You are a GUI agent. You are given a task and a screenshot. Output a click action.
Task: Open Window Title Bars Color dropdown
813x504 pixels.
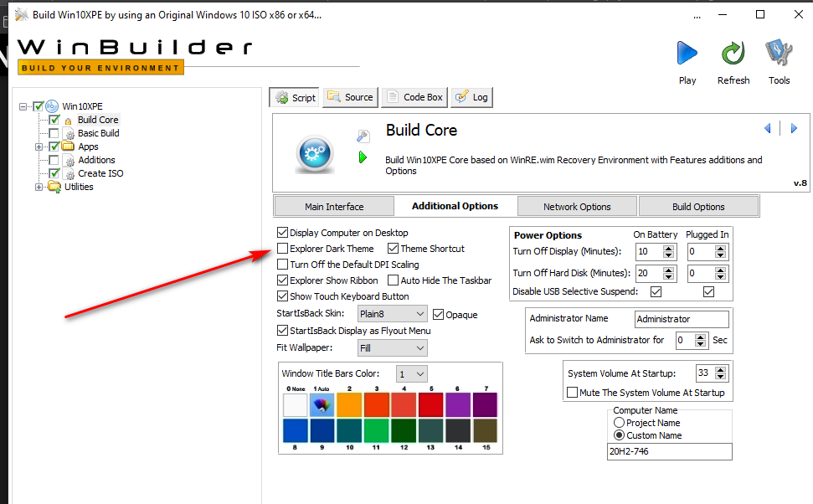click(x=412, y=374)
